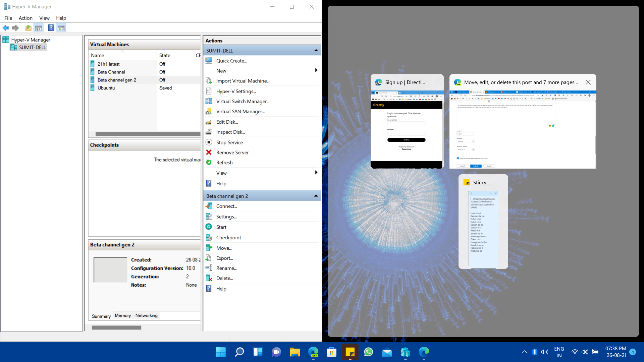Screen dimensions: 644x362
Task: Open WhatsApp from the taskbar
Action: pyautogui.click(x=368, y=352)
